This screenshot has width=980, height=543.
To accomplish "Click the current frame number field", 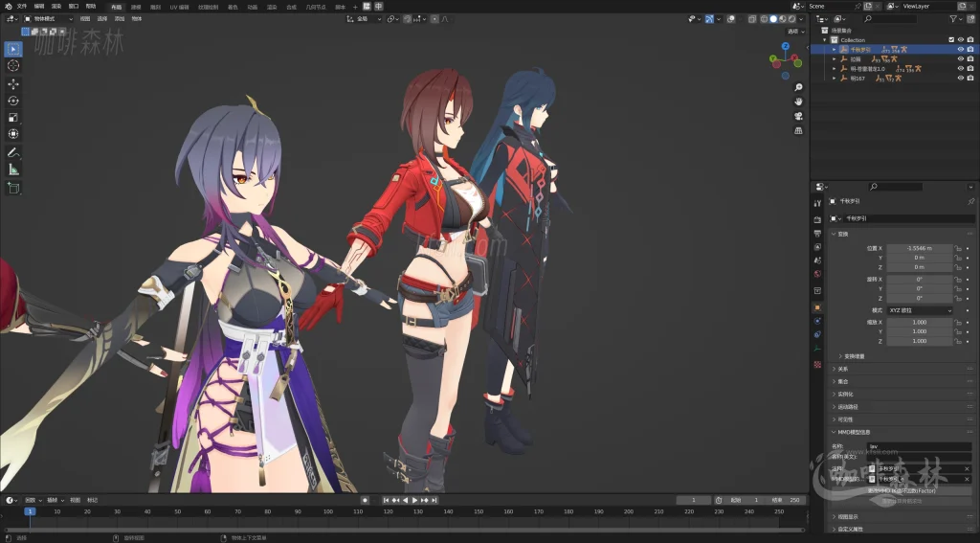I will tap(694, 501).
